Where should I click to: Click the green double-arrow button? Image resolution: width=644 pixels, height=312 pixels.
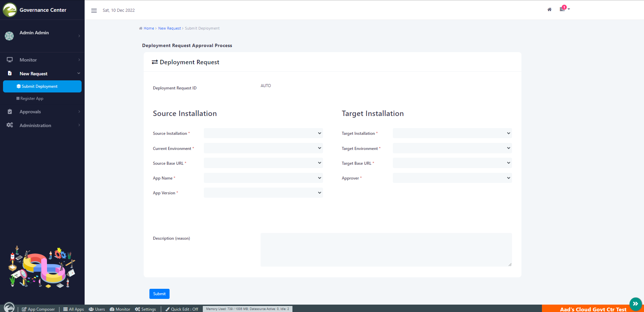tap(635, 304)
